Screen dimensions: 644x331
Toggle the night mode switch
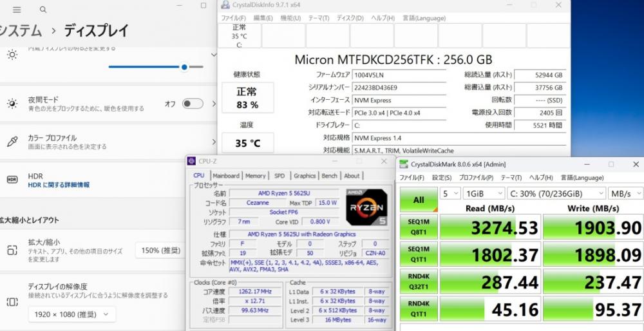[193, 104]
